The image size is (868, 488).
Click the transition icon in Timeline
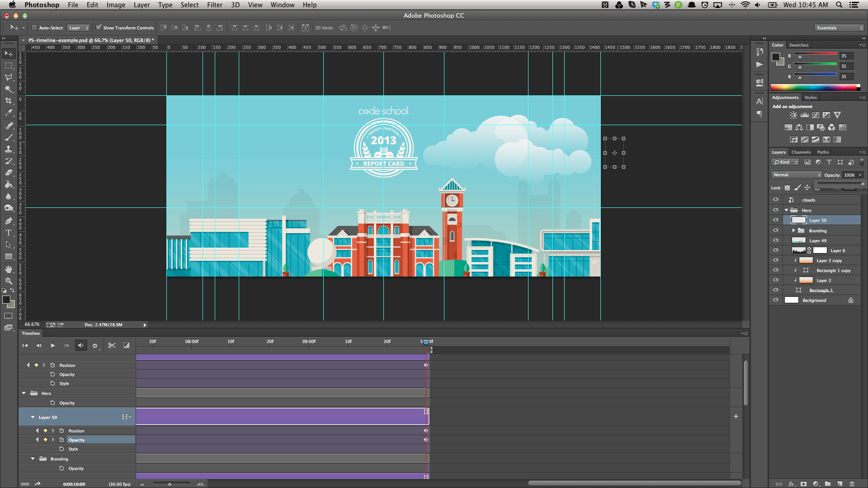tap(127, 346)
